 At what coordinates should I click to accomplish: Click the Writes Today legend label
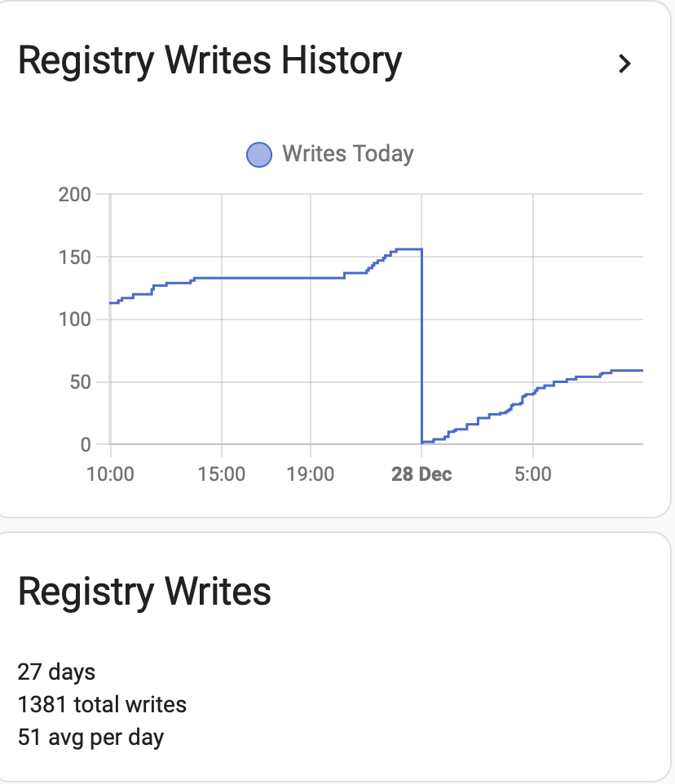point(348,153)
